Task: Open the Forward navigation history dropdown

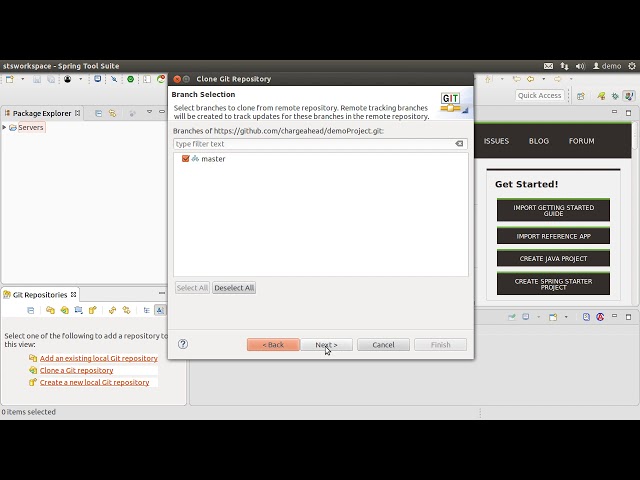Action: 571,79
